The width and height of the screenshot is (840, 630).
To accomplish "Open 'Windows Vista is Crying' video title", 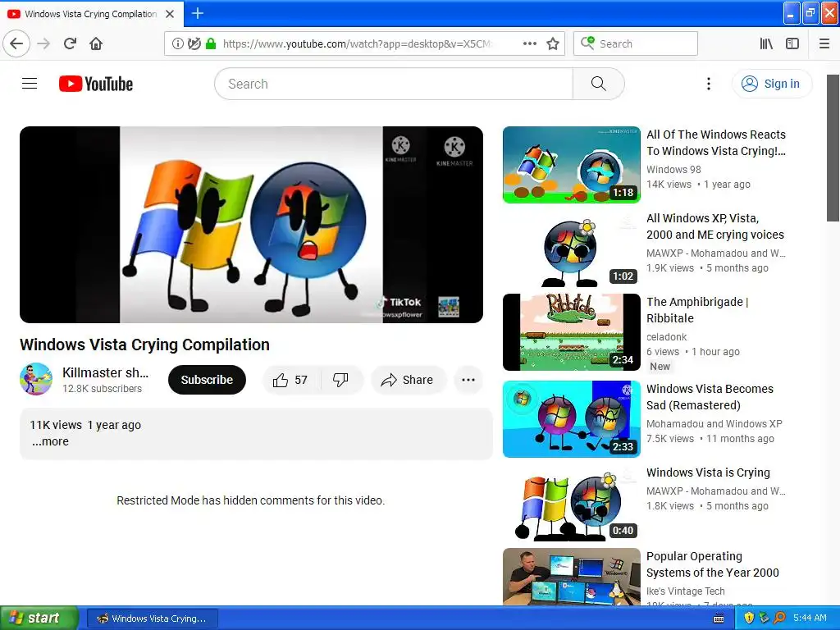I will click(708, 472).
